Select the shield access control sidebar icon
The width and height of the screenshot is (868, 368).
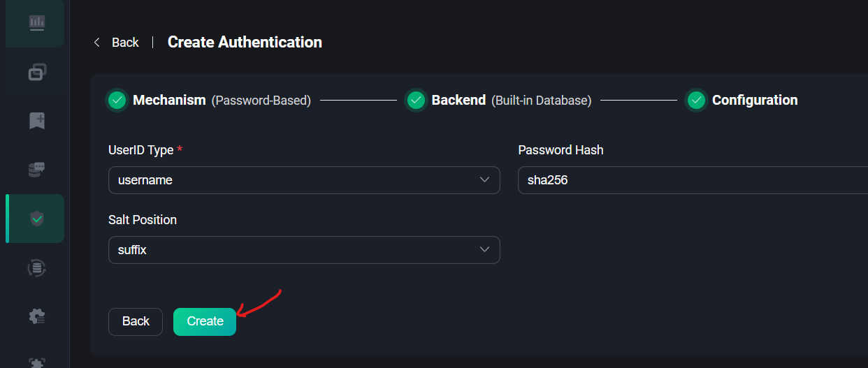[x=37, y=219]
